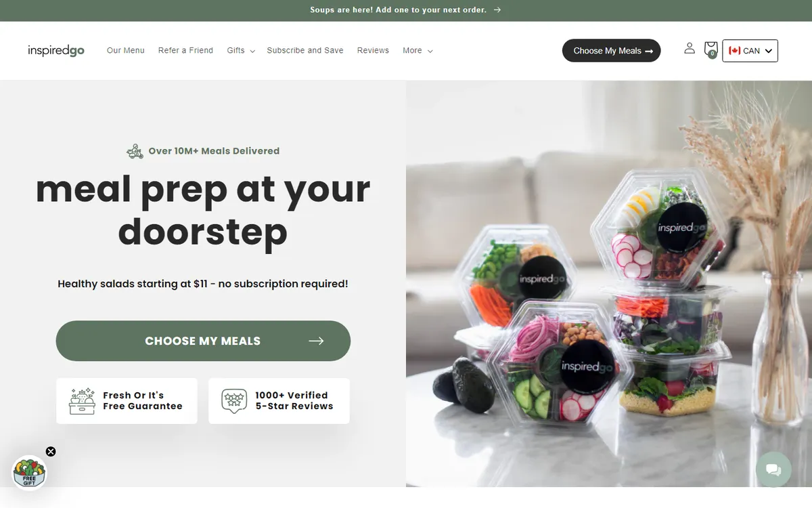Click the Fresh Or It's Free crate icon

click(x=83, y=401)
